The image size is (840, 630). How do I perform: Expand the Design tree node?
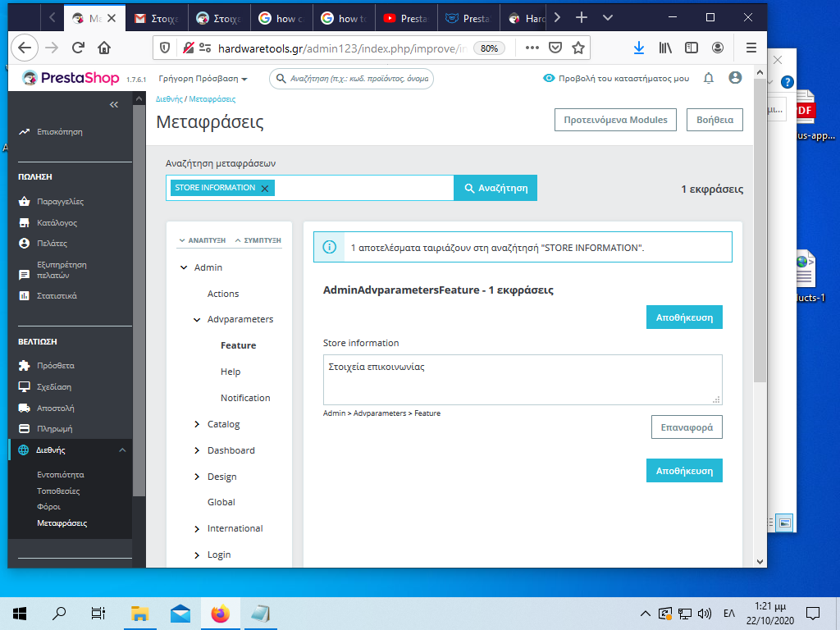pyautogui.click(x=197, y=477)
